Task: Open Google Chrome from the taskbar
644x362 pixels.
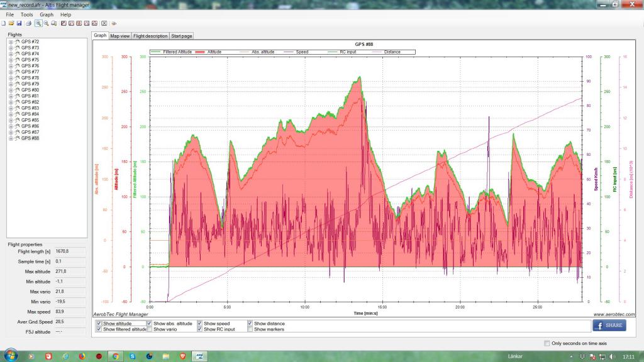Action: point(116,356)
